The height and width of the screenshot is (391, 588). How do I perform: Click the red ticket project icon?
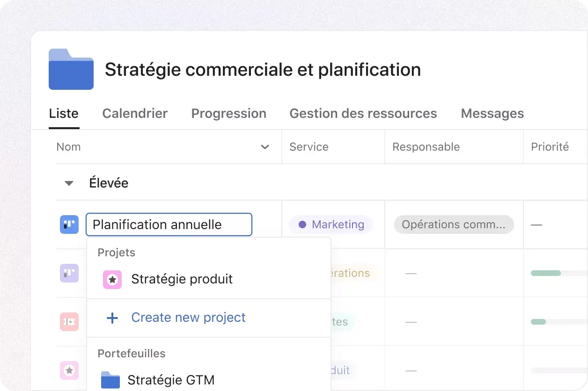(x=69, y=322)
